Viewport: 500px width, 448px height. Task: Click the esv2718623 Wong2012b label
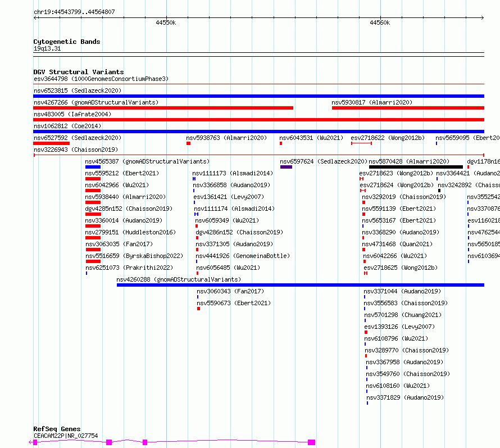pyautogui.click(x=396, y=173)
